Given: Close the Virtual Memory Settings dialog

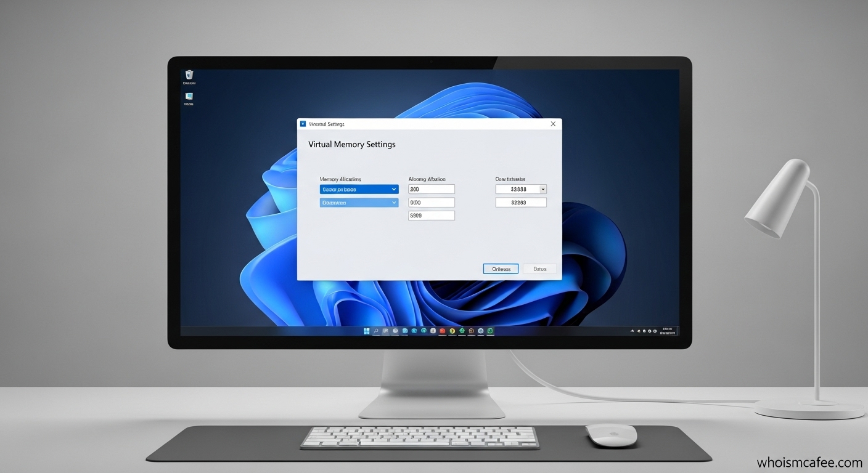Looking at the screenshot, I should pyautogui.click(x=553, y=124).
